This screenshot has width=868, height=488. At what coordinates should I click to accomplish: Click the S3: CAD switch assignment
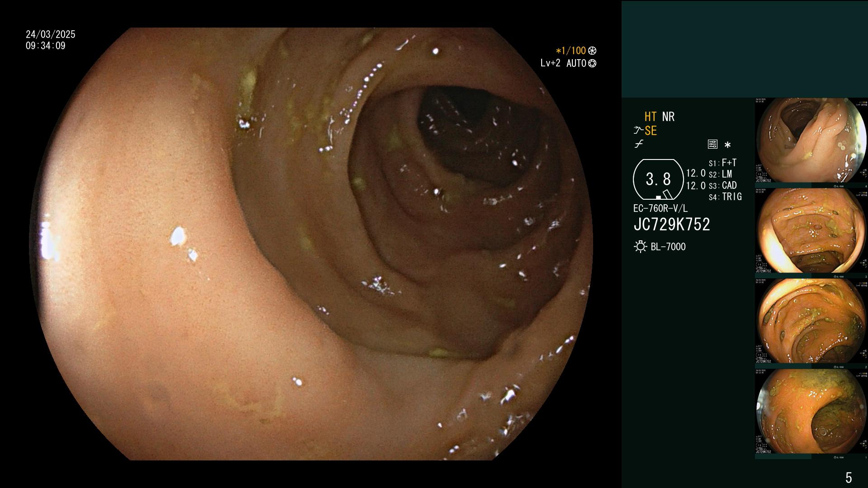(x=722, y=185)
